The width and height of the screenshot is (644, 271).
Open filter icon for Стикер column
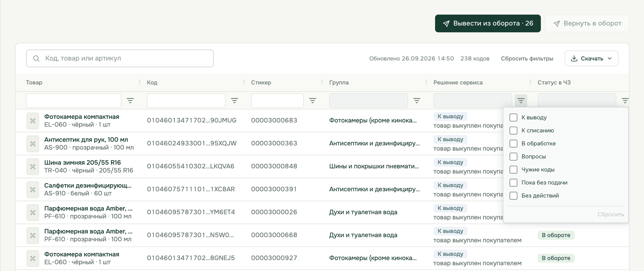[x=312, y=101]
